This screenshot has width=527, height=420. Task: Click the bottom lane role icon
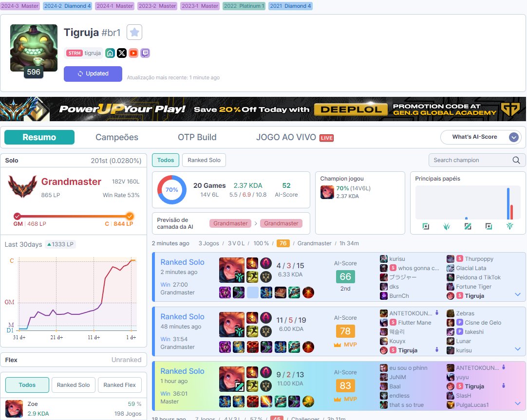tap(489, 226)
